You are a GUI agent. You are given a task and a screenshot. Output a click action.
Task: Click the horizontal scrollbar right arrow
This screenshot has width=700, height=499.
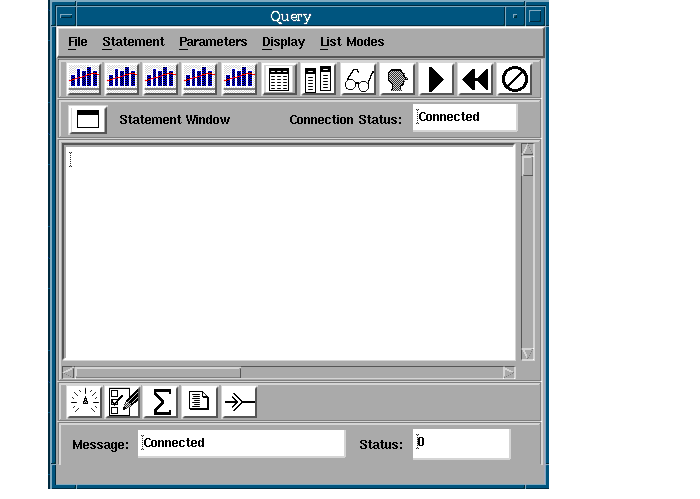509,372
